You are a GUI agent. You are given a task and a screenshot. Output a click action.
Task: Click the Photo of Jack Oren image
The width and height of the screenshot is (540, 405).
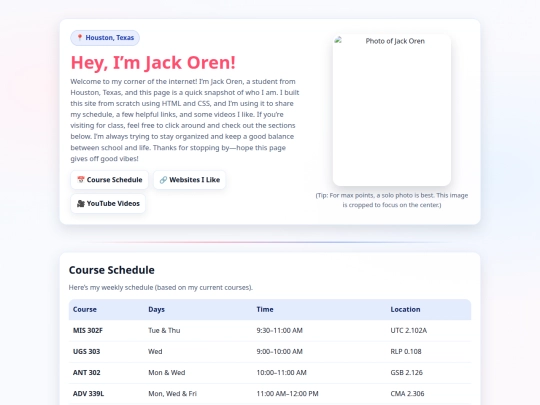[392, 110]
